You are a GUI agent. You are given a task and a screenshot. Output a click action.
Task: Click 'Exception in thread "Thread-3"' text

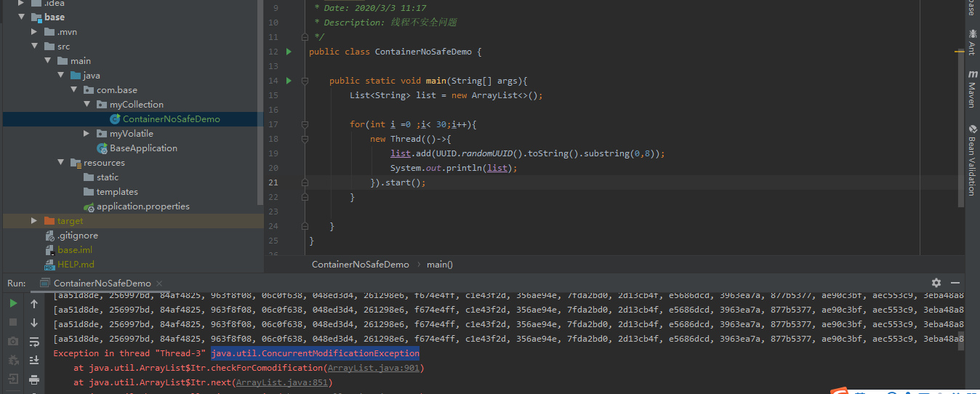click(129, 353)
